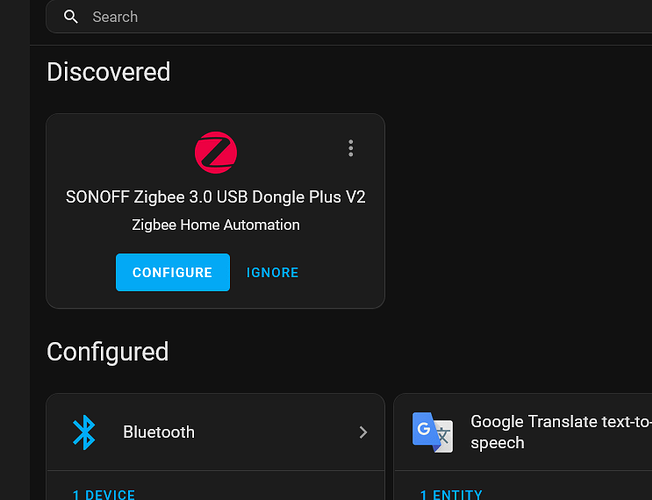Click the Google Translate icon
The height and width of the screenshot is (500, 652).
click(x=432, y=432)
